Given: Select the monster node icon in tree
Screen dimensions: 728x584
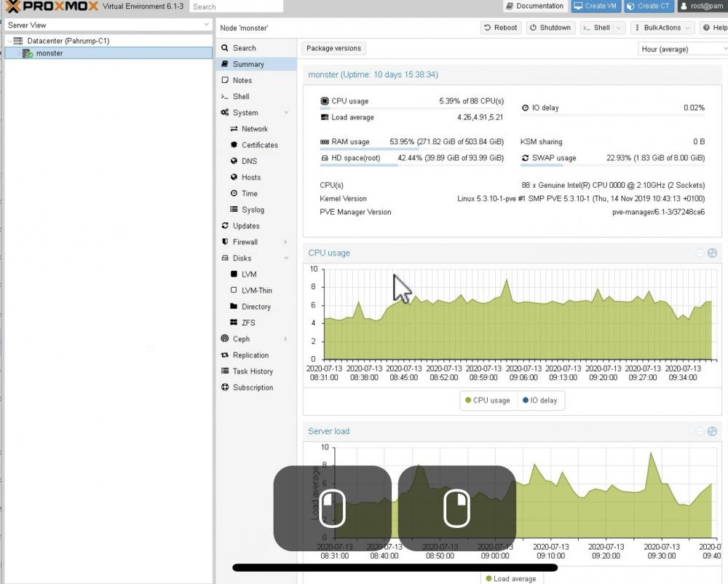Looking at the screenshot, I should (28, 53).
